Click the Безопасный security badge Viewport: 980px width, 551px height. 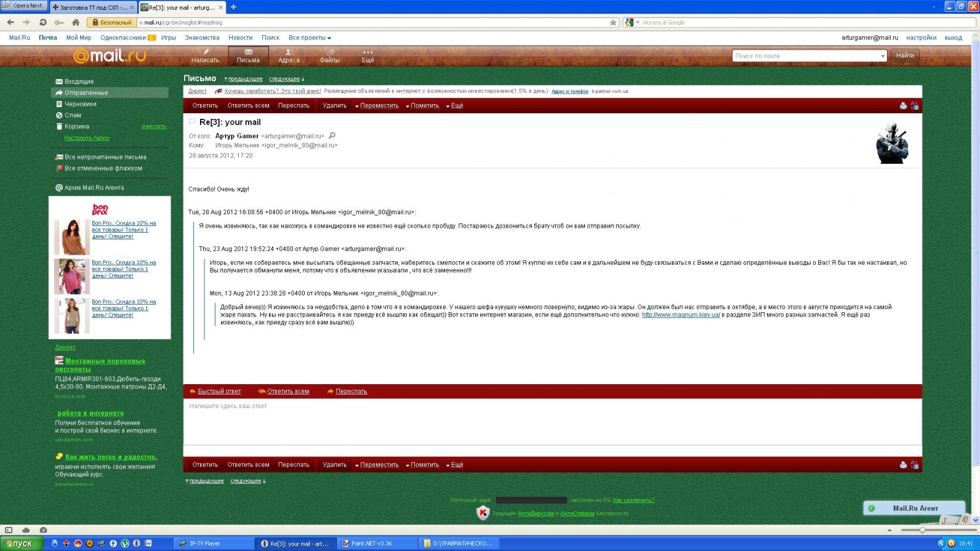(111, 22)
